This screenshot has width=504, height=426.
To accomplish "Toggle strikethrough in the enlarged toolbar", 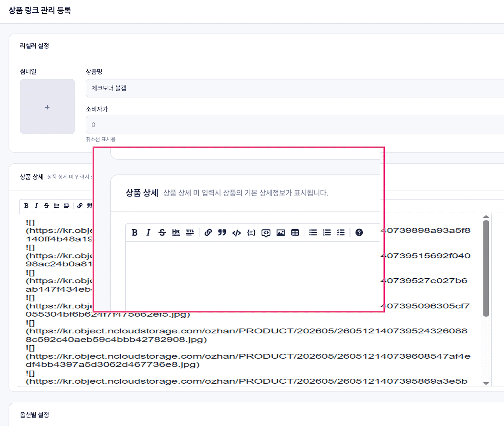I will click(162, 233).
